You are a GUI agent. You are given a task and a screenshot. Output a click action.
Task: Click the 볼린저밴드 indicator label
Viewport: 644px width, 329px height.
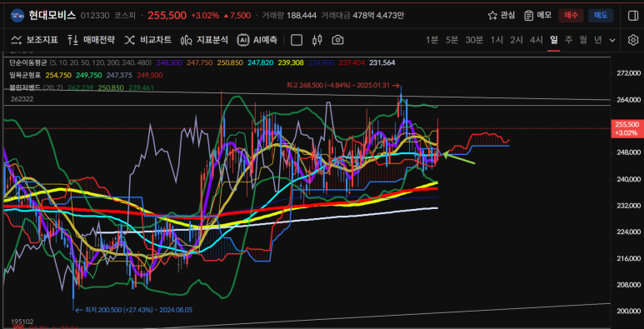(25, 87)
